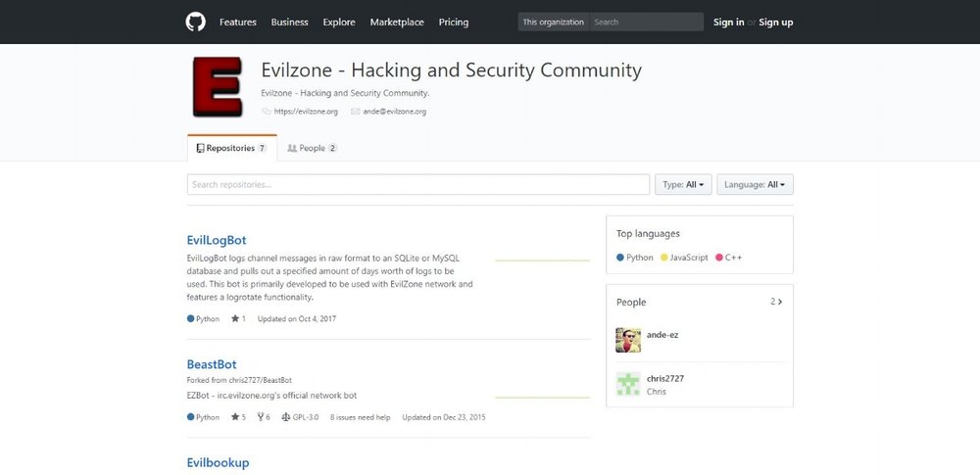The width and height of the screenshot is (980, 475).
Task: Open the https://evilzone.org website link
Action: [x=306, y=112]
